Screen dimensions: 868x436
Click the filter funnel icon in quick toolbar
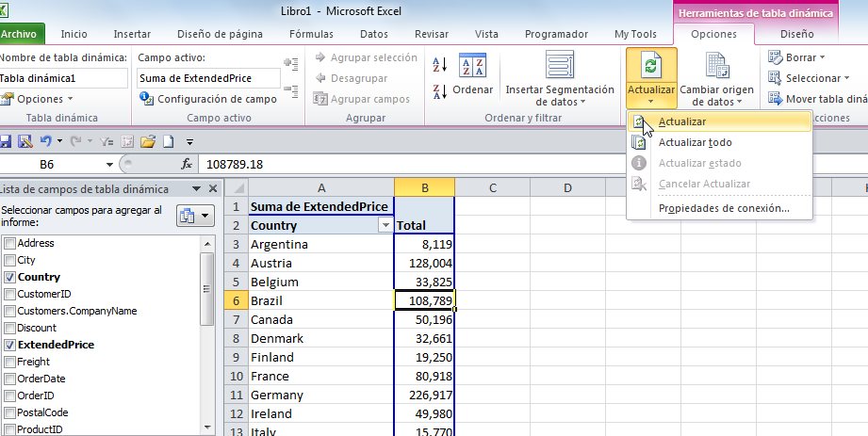tap(106, 141)
